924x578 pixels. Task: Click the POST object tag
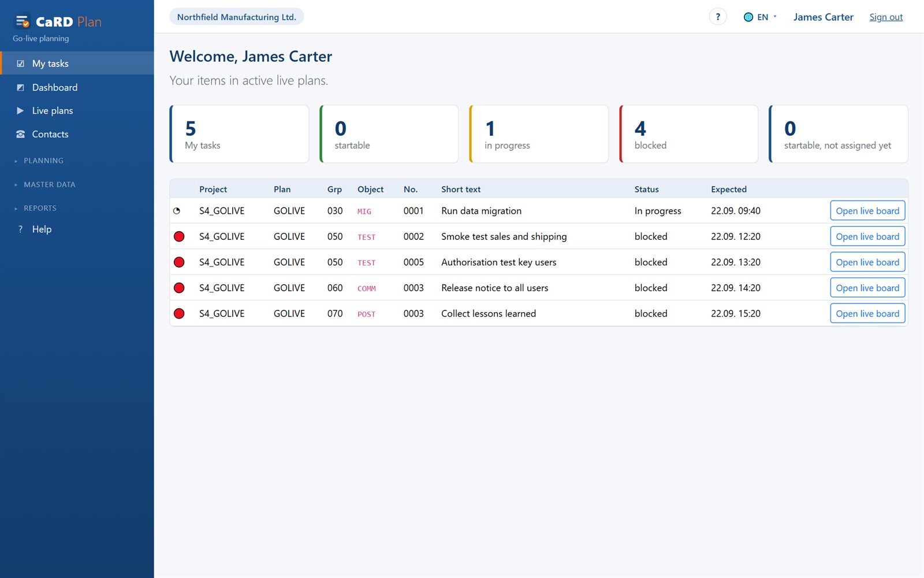pyautogui.click(x=367, y=314)
